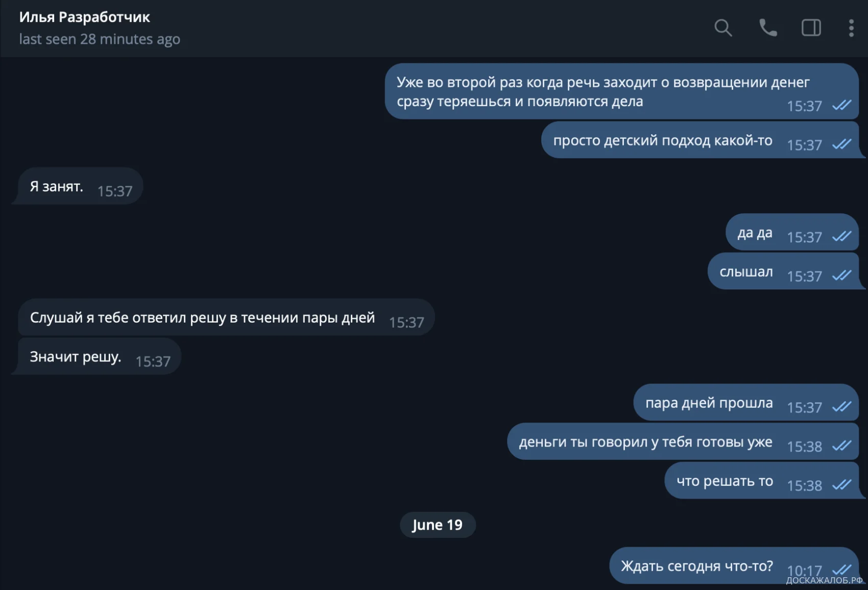Screen dimensions: 868x590
Task: Toggle the right sidebar panel
Action: pyautogui.click(x=811, y=28)
